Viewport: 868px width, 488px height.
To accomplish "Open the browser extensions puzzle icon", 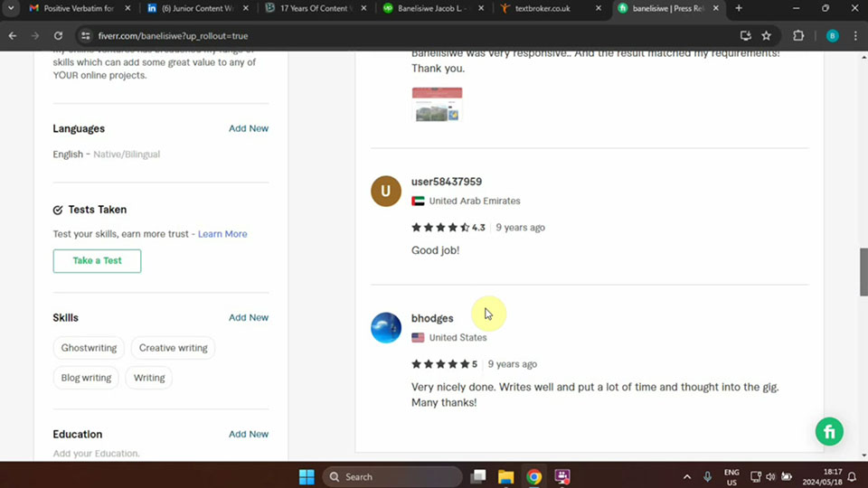I will tap(798, 36).
